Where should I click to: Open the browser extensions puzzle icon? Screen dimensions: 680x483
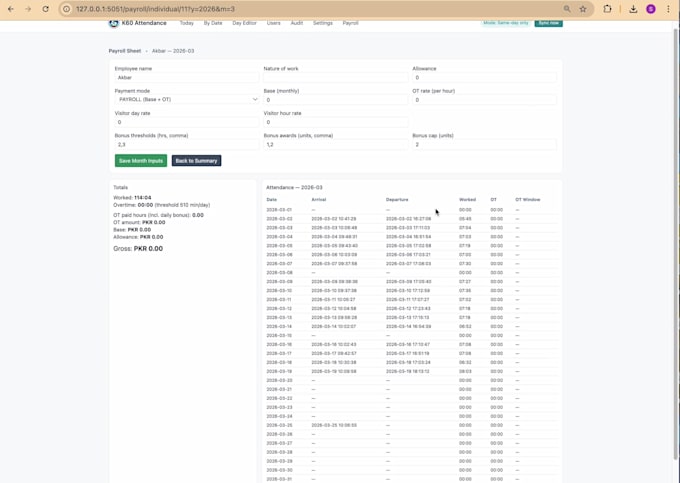[607, 9]
